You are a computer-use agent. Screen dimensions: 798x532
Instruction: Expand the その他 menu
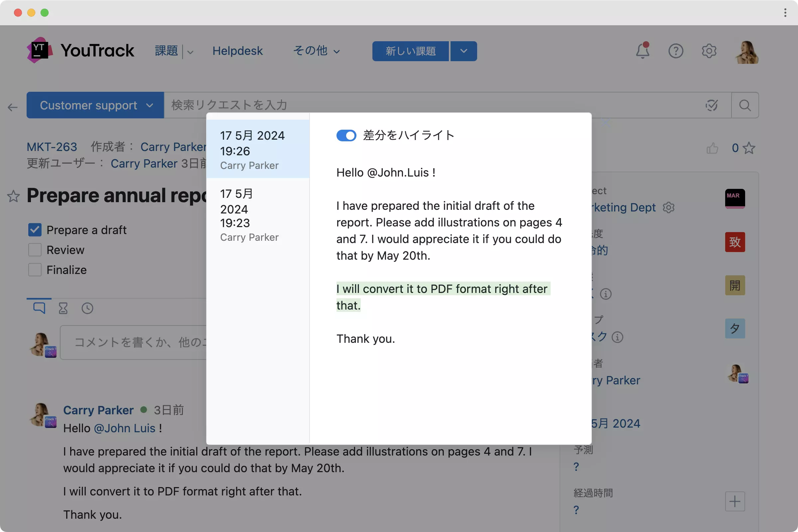[316, 51]
